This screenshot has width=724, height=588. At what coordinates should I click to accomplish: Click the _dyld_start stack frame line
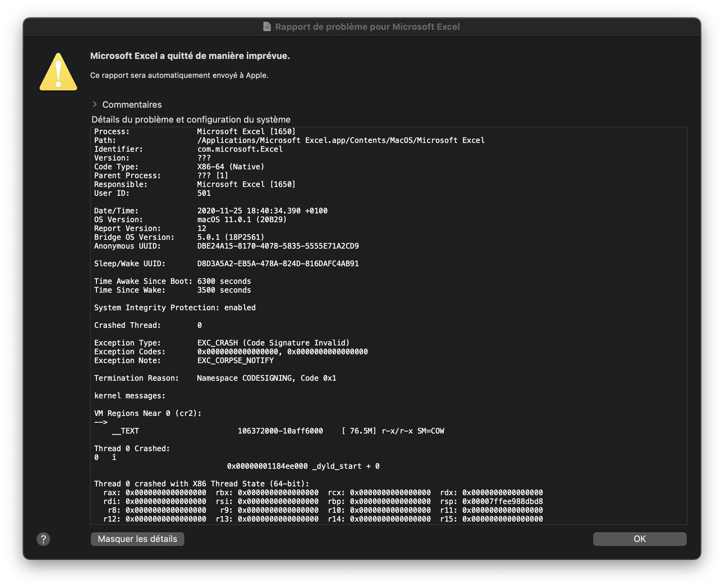click(303, 466)
